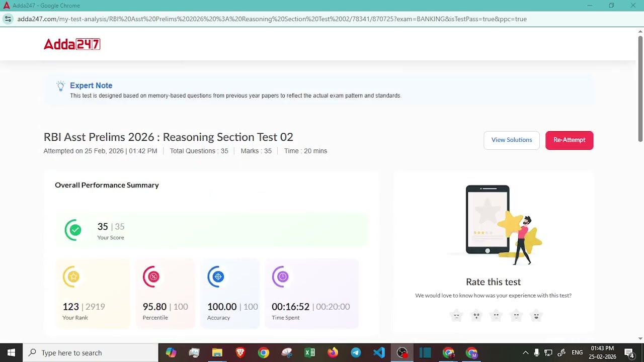This screenshot has height=362, width=644.
Task: Click the ENG language indicator
Action: tap(577, 353)
